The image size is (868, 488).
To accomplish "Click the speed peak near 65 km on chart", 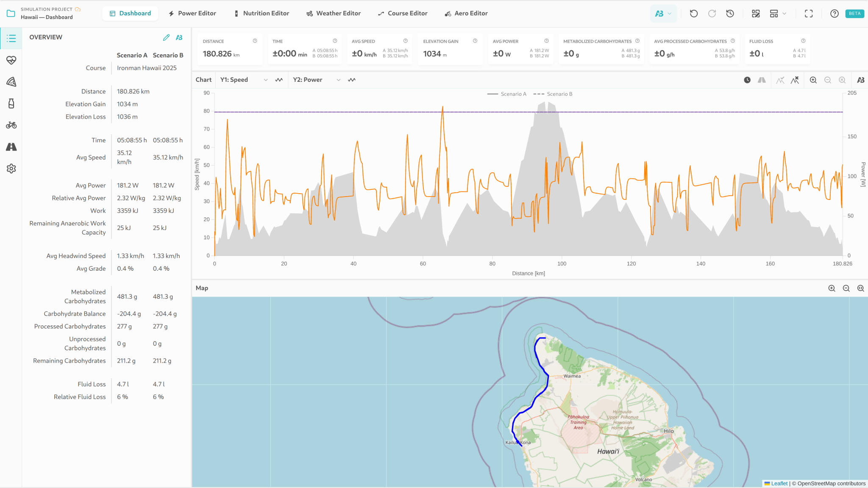I will click(442, 108).
